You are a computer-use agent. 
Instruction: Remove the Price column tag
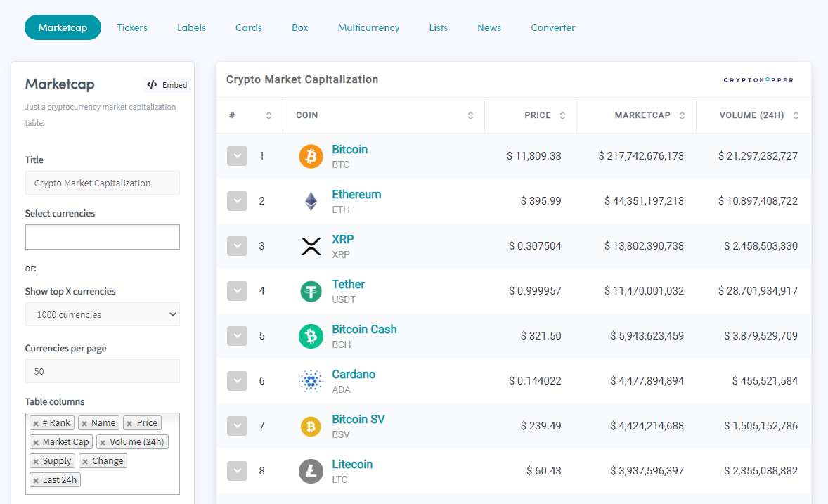tap(129, 424)
